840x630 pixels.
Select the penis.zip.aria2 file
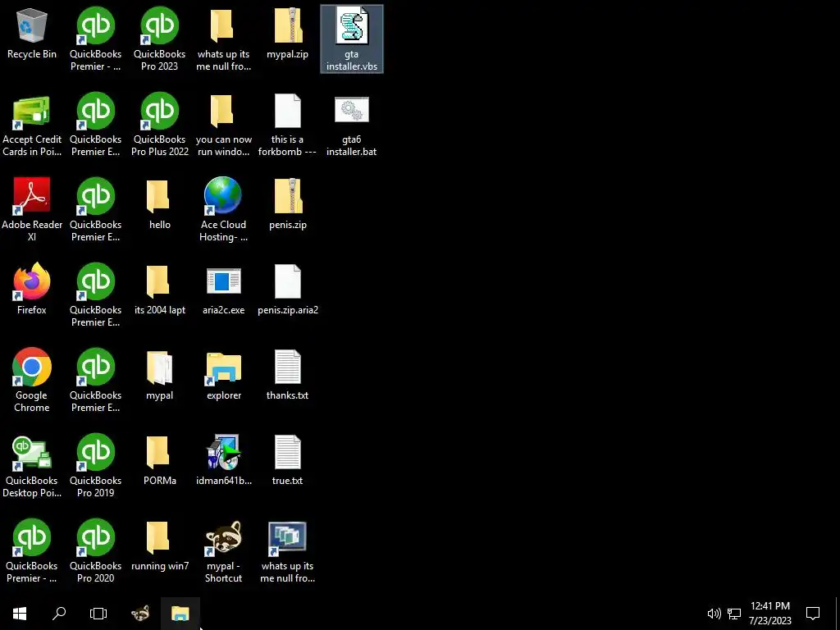pyautogui.click(x=288, y=290)
